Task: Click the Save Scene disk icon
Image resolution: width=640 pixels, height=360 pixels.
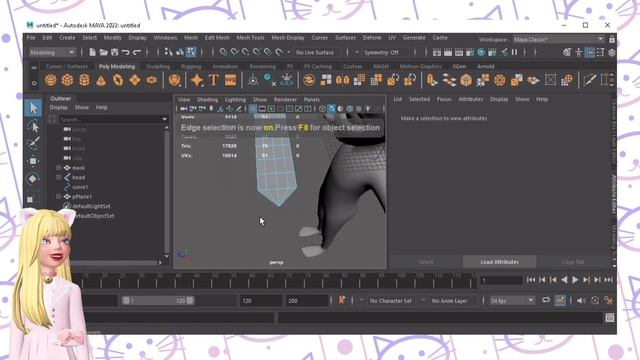Action: 115,52
